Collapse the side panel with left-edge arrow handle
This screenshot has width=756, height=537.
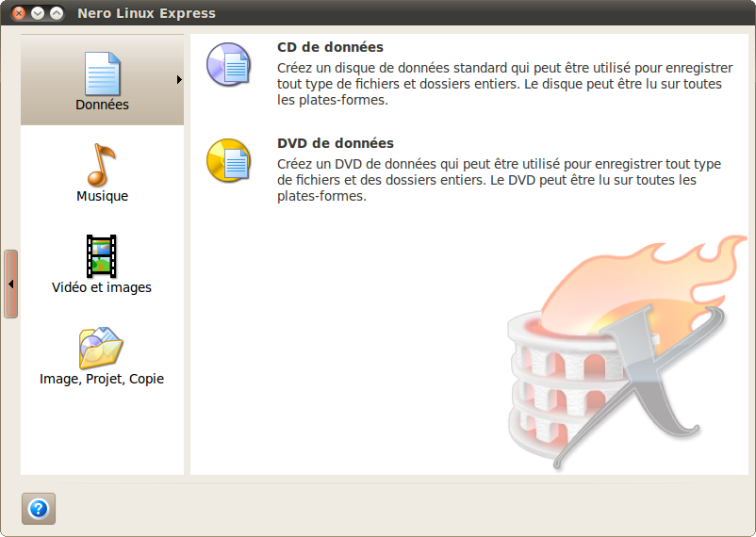[x=11, y=284]
